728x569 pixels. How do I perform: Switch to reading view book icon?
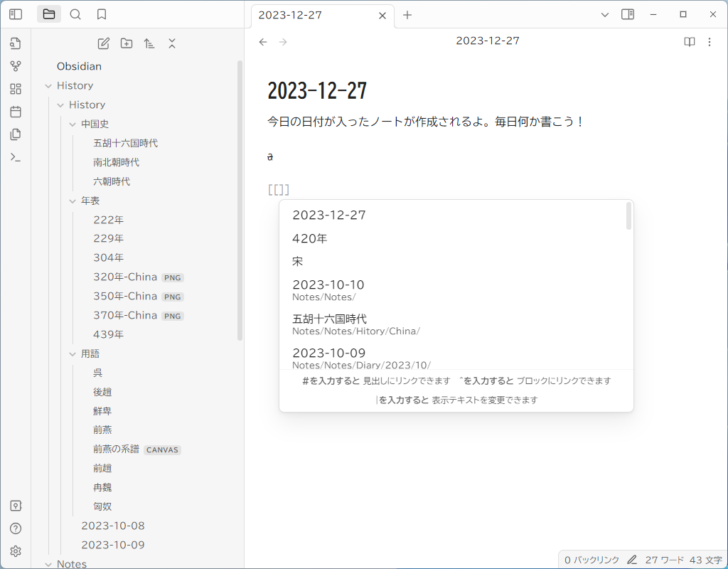pyautogui.click(x=690, y=42)
